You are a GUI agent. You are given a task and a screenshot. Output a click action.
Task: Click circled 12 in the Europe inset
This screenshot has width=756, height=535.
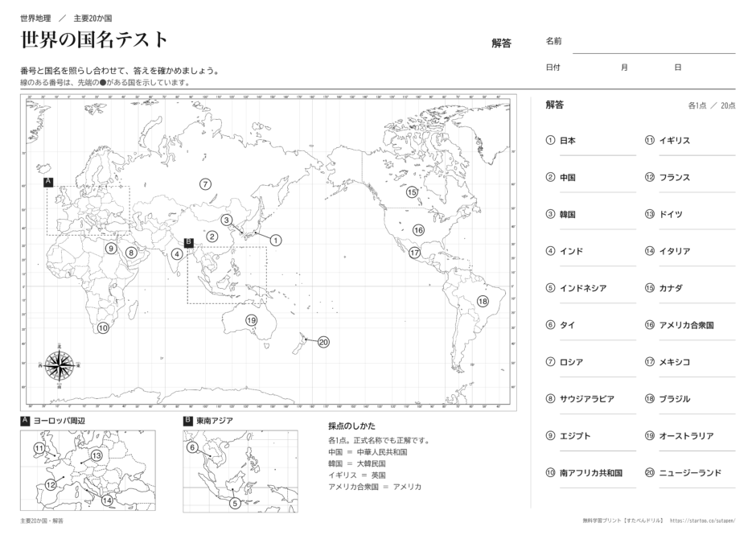(51, 485)
